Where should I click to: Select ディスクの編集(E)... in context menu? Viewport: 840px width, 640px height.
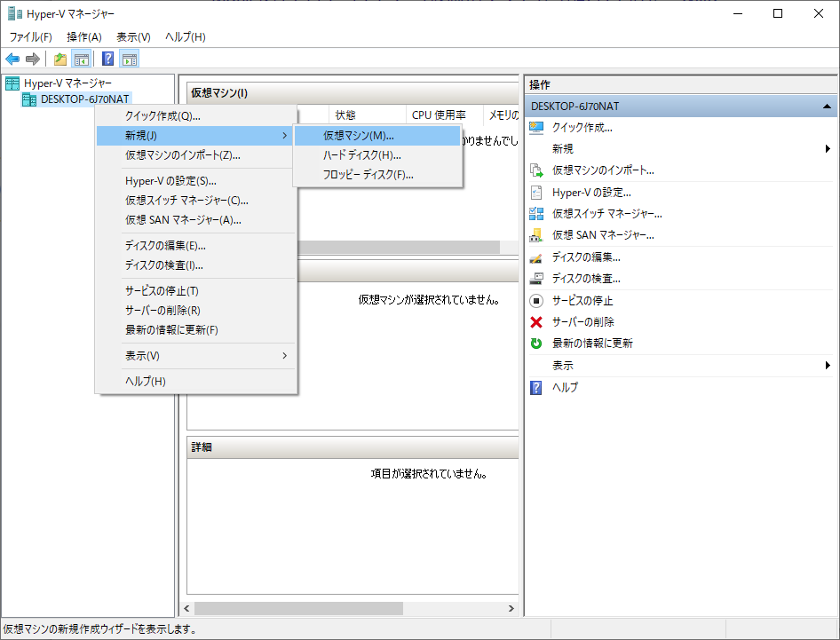(x=196, y=246)
